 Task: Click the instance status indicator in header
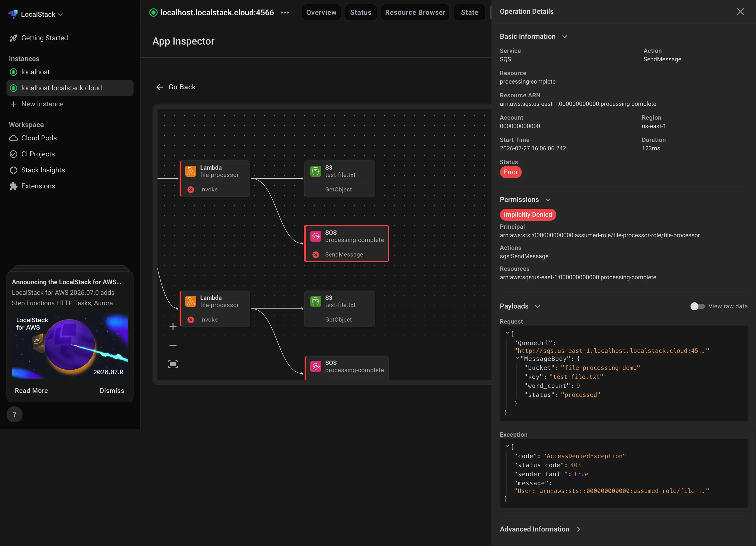click(153, 13)
